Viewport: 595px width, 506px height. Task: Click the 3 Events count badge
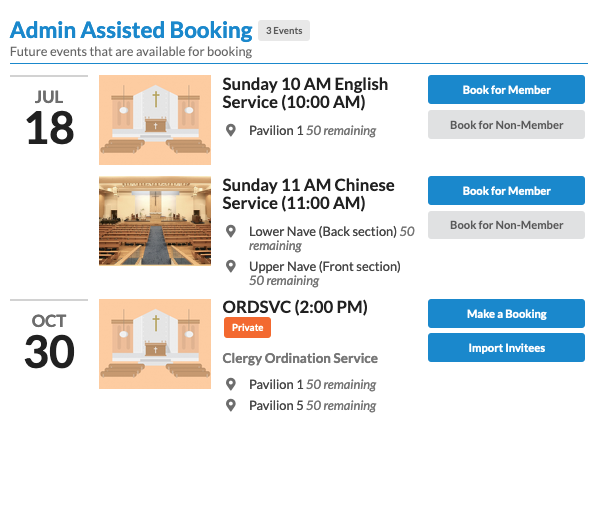(x=284, y=30)
